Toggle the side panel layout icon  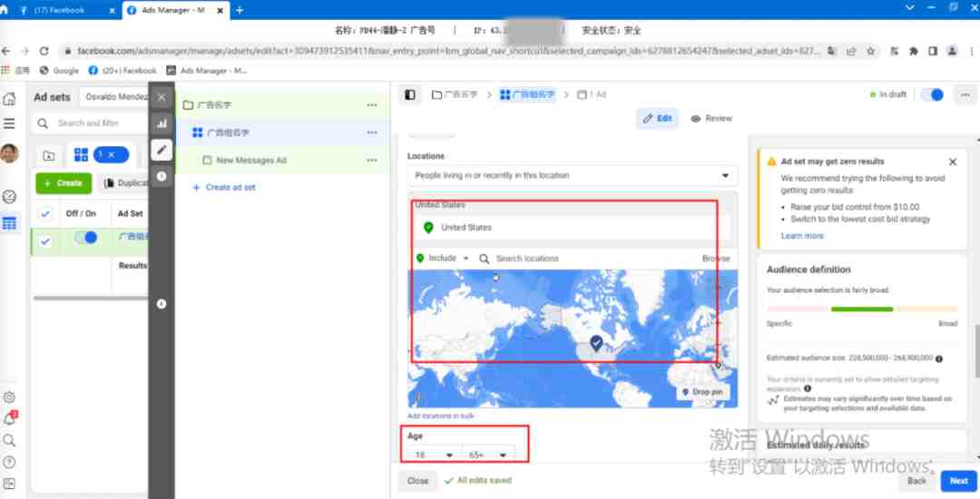point(410,95)
